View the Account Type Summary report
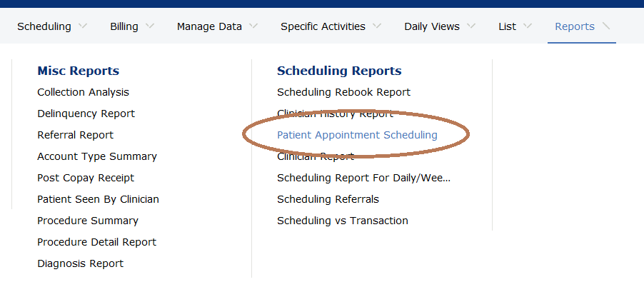This screenshot has width=644, height=287. (x=97, y=156)
